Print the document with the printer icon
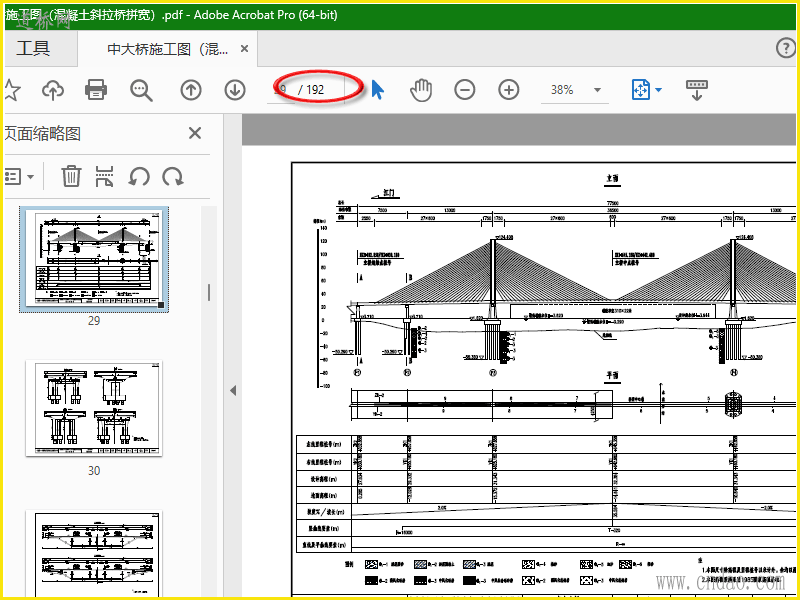This screenshot has height=600, width=800. coord(96,90)
